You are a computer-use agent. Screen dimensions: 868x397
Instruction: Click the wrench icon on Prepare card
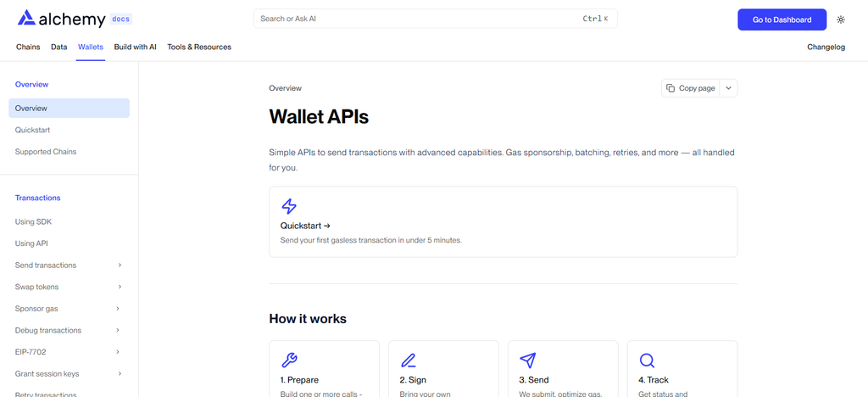[x=289, y=361]
